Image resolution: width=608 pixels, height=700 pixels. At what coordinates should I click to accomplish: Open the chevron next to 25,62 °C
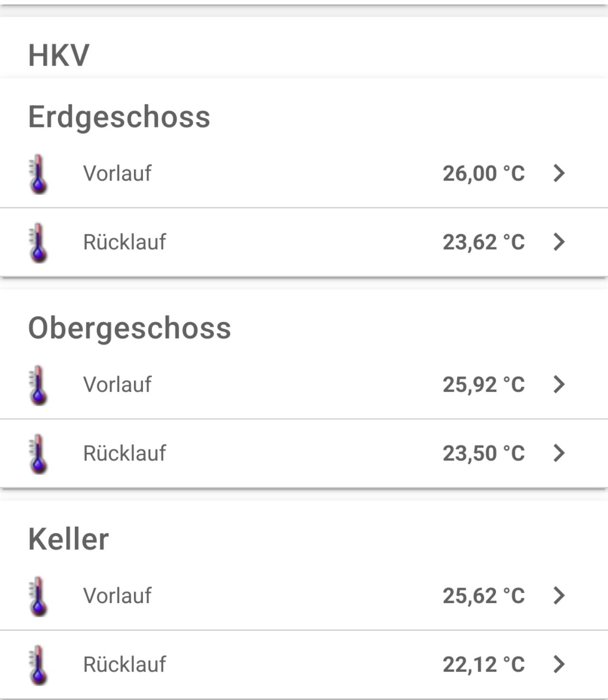tap(559, 595)
